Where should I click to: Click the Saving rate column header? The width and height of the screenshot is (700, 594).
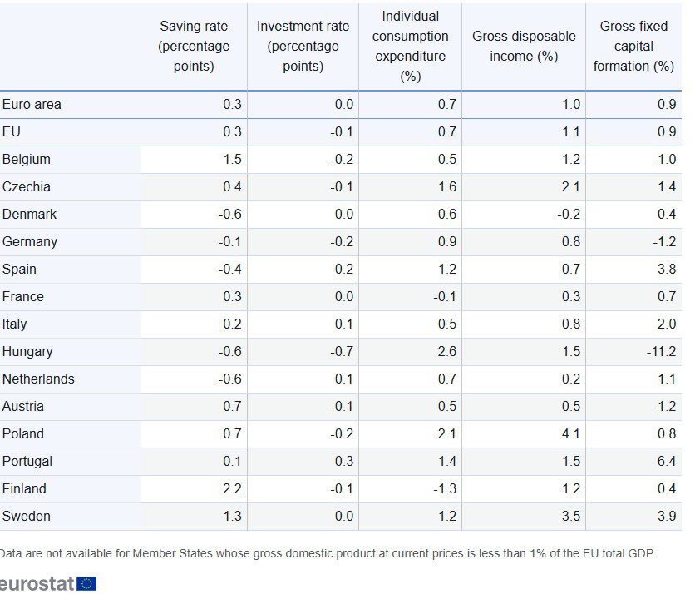(x=194, y=46)
